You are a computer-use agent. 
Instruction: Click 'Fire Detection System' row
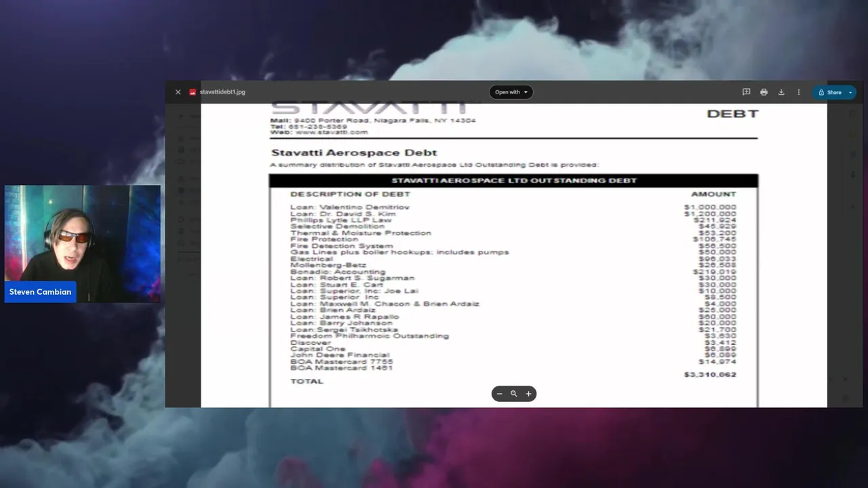[513, 246]
